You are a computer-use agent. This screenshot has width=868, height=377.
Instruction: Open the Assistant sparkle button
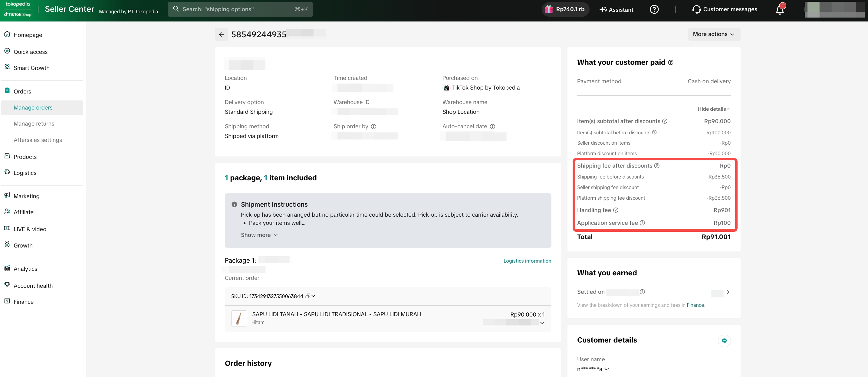pyautogui.click(x=616, y=9)
